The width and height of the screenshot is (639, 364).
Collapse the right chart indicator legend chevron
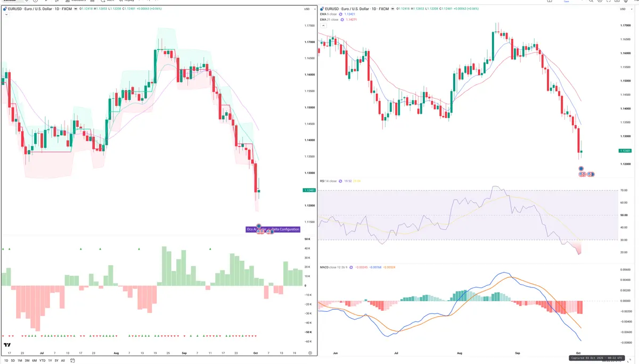[x=324, y=26]
